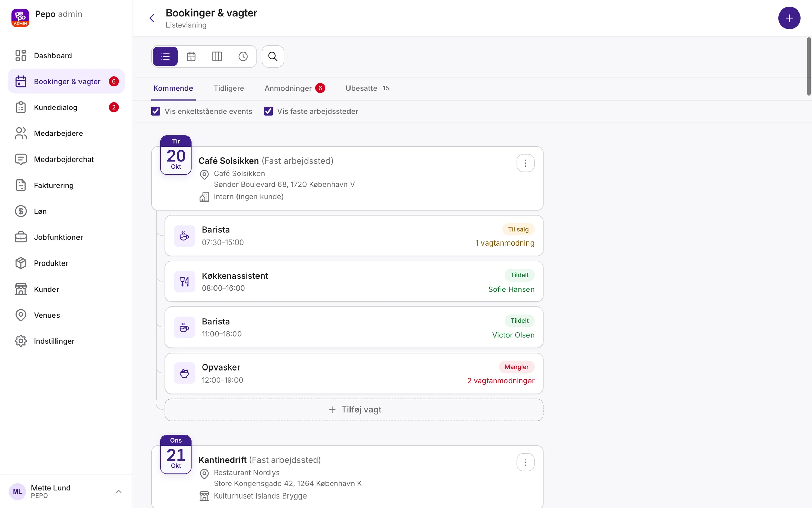Image resolution: width=812 pixels, height=508 pixels.
Task: Switch to list view icon
Action: pyautogui.click(x=165, y=56)
